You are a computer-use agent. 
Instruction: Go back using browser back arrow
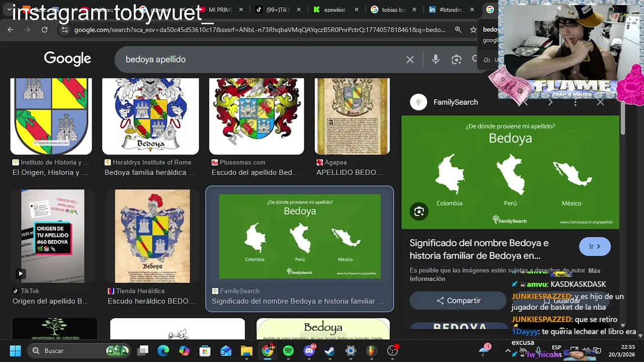point(11,30)
